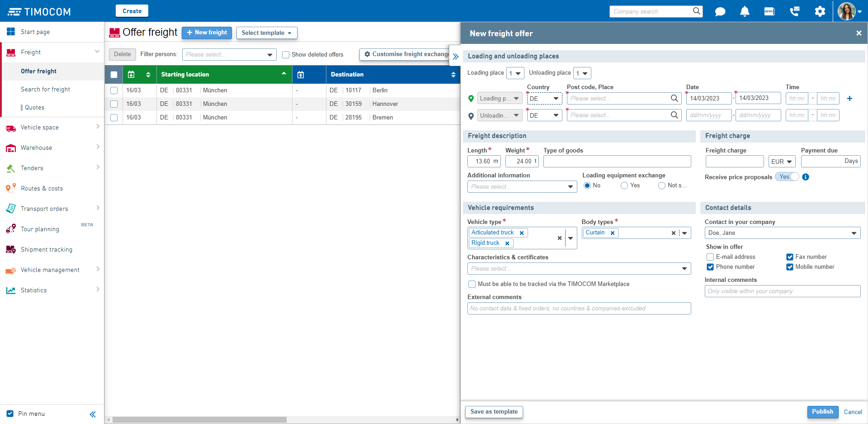Open the Tour planning beta feature
Image resolution: width=868 pixels, height=424 pixels.
tap(38, 229)
